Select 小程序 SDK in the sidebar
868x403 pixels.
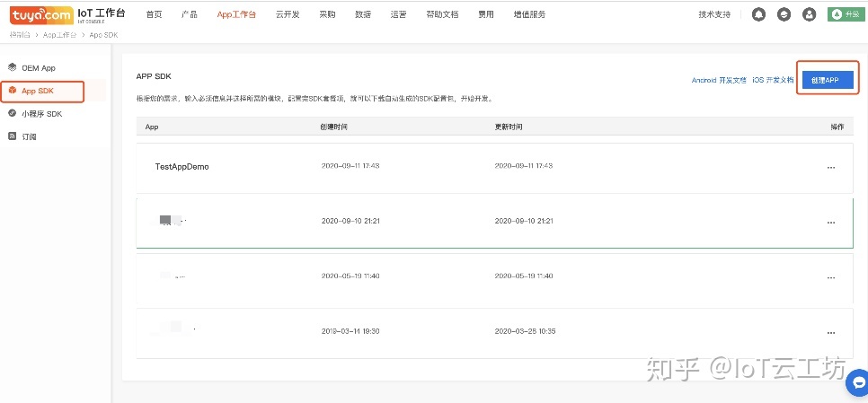(x=41, y=114)
